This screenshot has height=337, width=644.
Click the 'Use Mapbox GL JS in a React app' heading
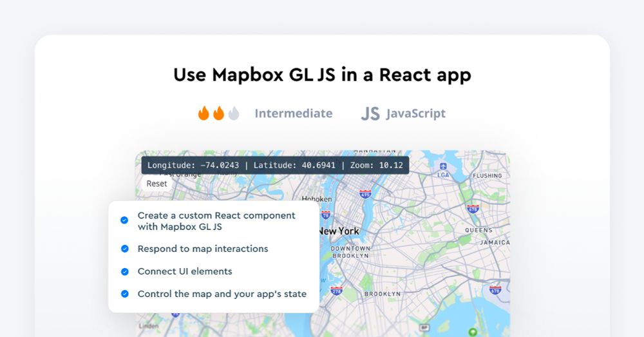click(322, 75)
